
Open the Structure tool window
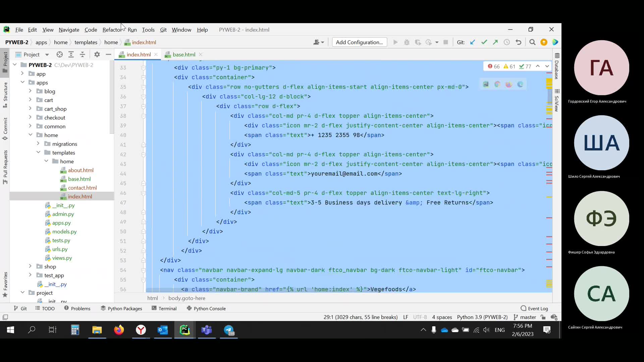(5, 95)
